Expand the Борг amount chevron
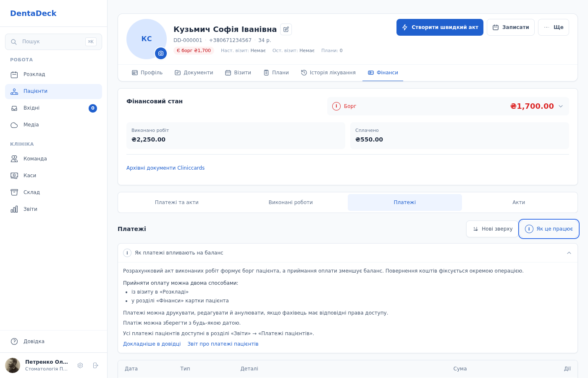588x378 pixels. coord(561,106)
